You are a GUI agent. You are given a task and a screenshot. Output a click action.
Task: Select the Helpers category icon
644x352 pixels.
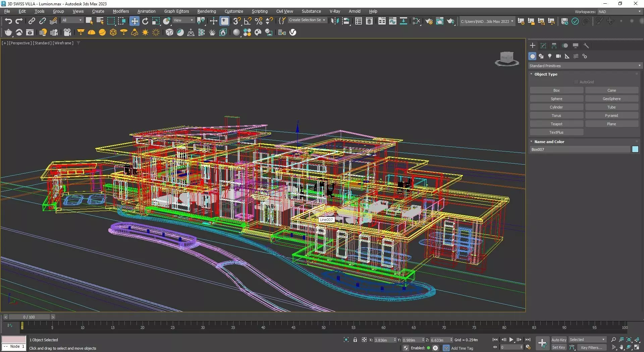[x=567, y=56]
